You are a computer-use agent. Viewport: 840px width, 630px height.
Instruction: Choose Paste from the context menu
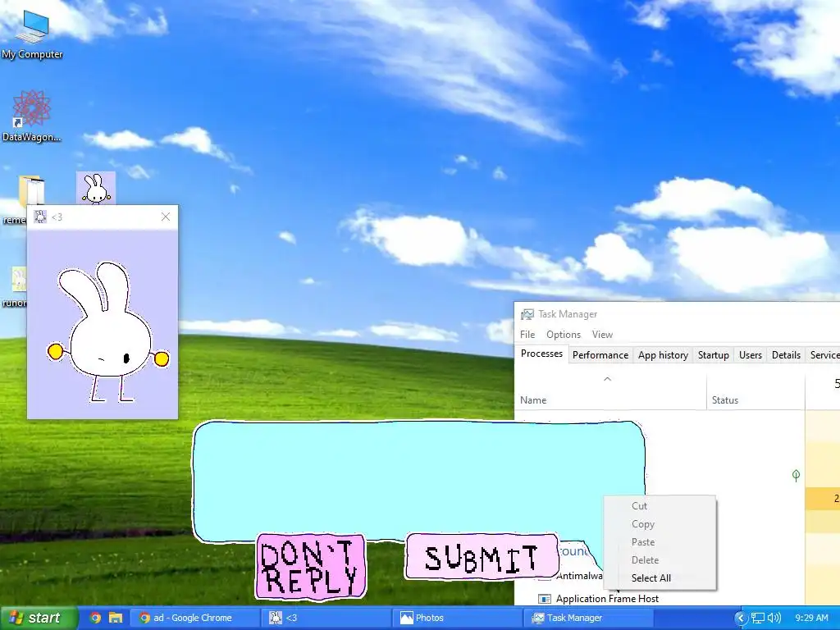coord(643,542)
